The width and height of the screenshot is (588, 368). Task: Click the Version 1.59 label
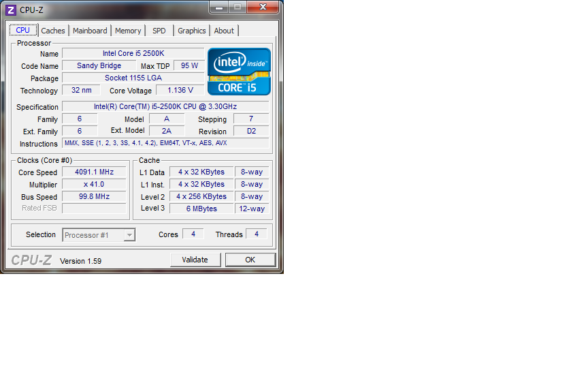[80, 261]
